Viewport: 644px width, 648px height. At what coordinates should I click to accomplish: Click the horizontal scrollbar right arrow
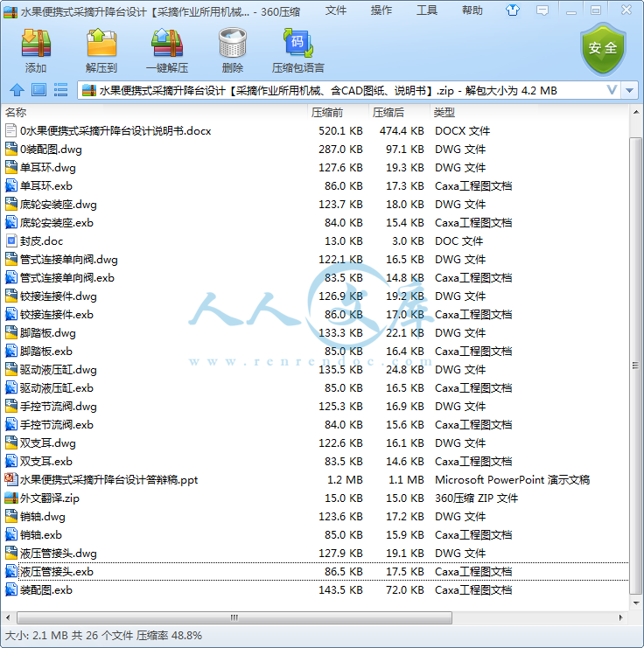coord(621,618)
